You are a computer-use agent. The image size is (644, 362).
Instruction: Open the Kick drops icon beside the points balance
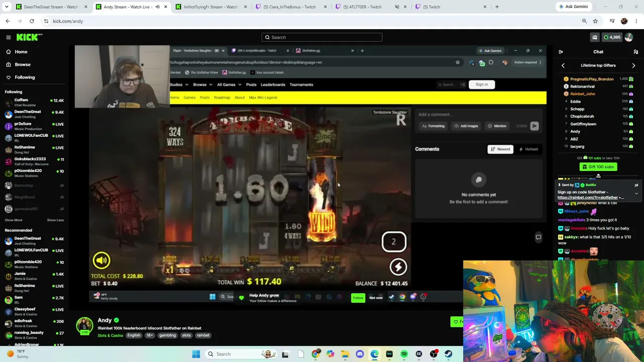[595, 37]
